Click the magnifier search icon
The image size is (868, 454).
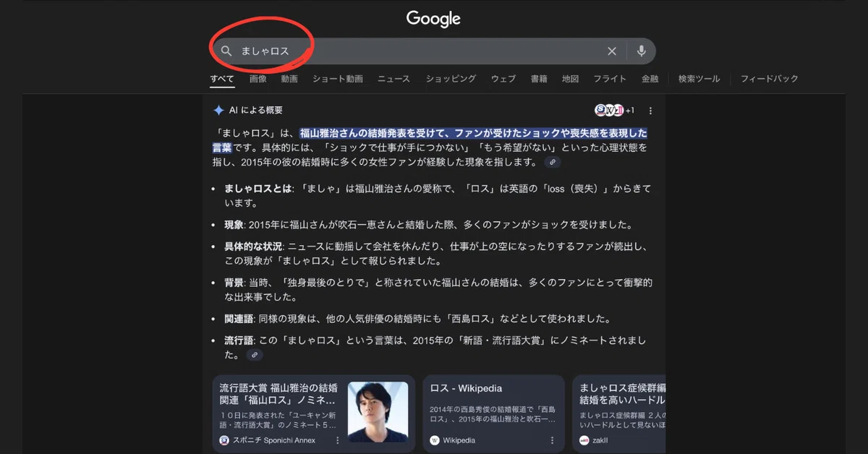pyautogui.click(x=226, y=51)
